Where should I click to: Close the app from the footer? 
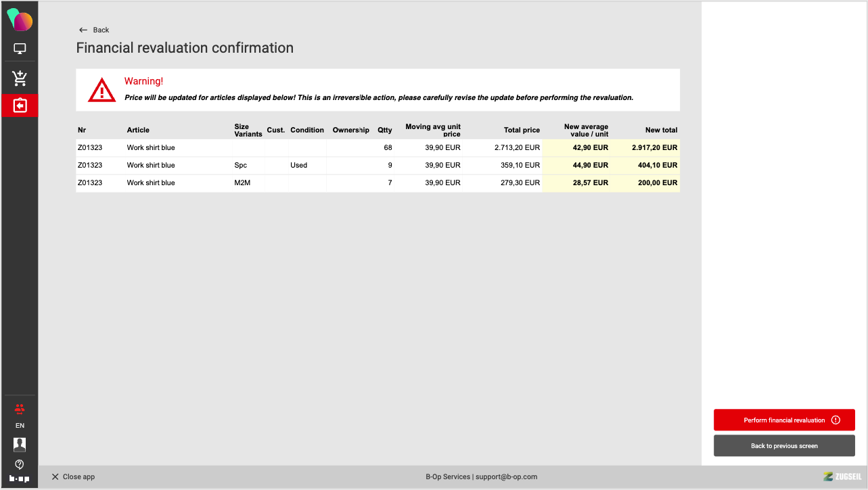coord(73,476)
